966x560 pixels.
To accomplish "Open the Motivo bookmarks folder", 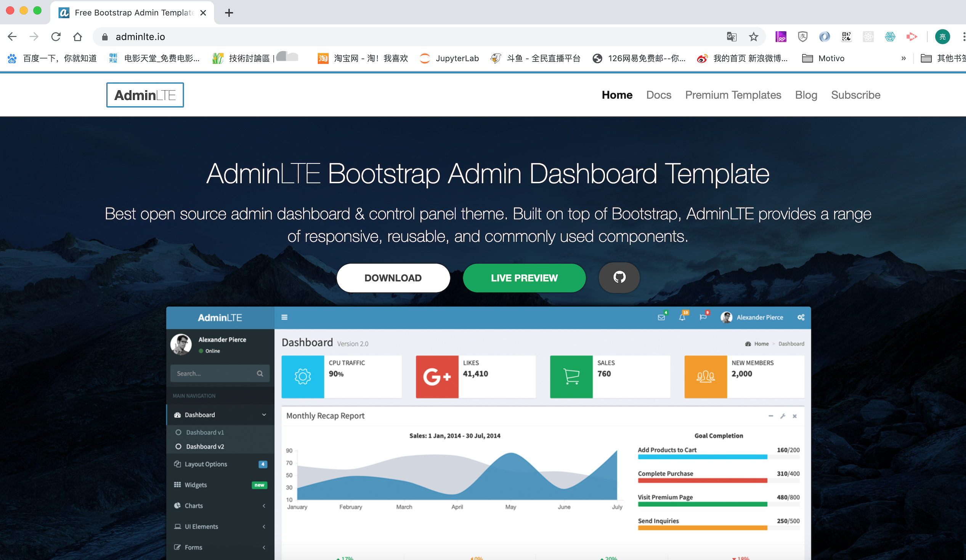I will tap(823, 58).
